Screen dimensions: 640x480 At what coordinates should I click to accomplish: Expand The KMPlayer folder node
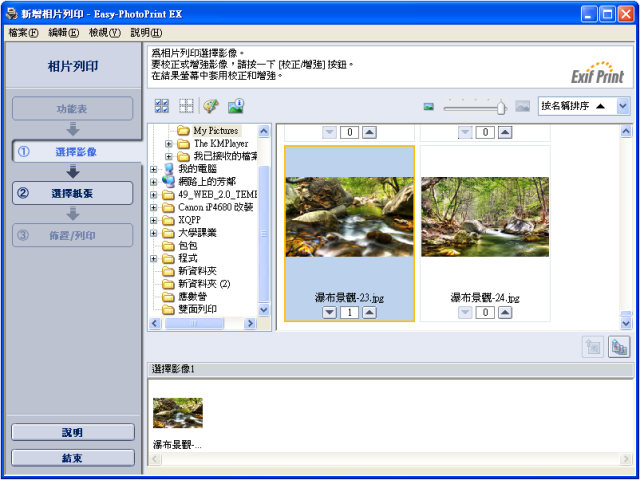point(169,144)
